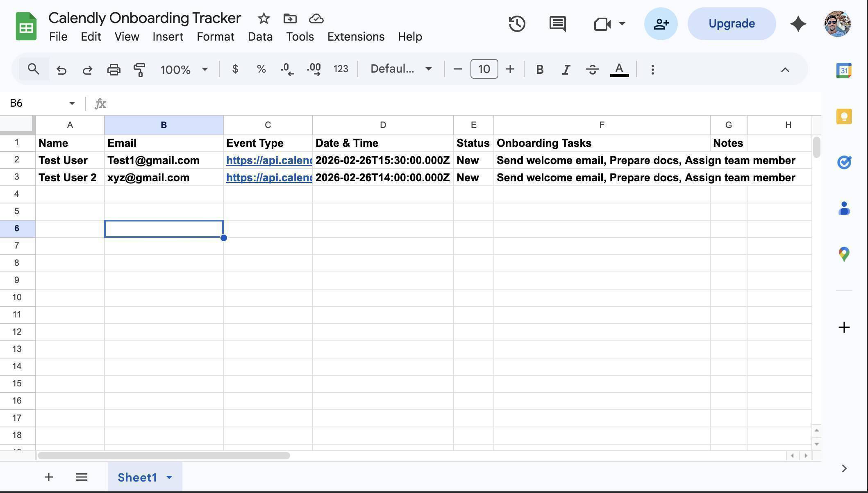The width and height of the screenshot is (868, 493).
Task: Toggle bold formatting
Action: coord(540,69)
